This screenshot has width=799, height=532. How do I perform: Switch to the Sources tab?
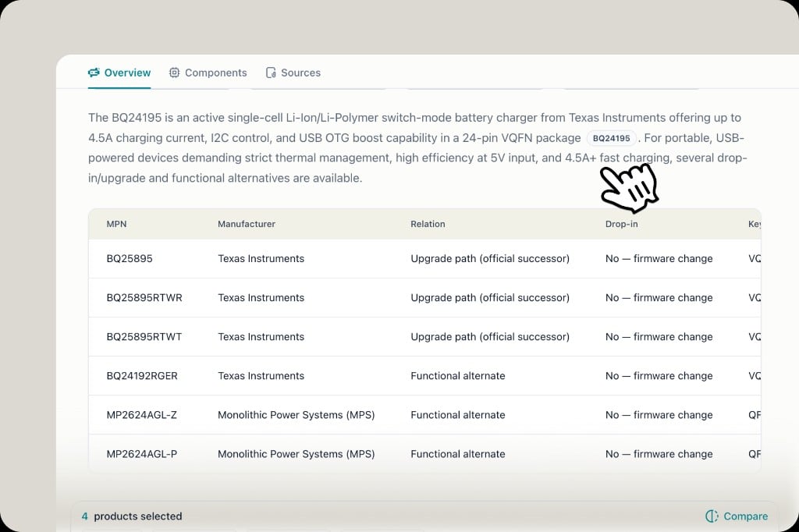(293, 73)
